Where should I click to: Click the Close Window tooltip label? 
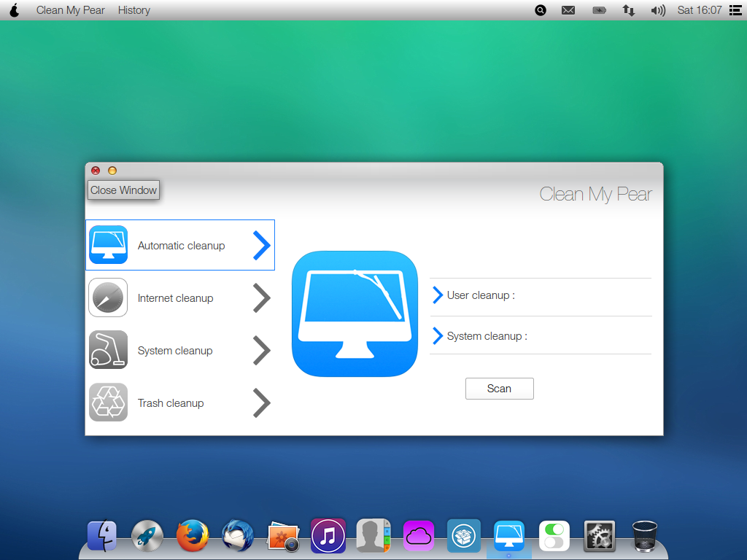pos(123,190)
